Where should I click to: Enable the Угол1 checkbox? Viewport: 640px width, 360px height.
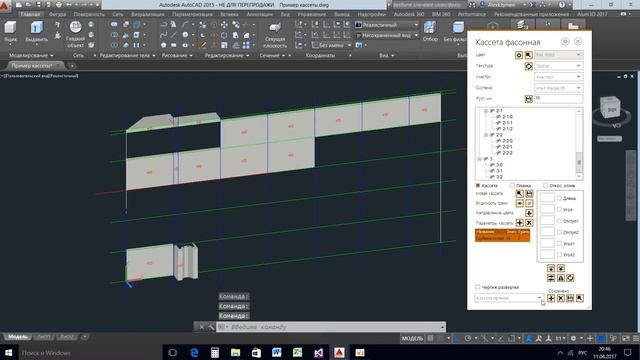559,243
